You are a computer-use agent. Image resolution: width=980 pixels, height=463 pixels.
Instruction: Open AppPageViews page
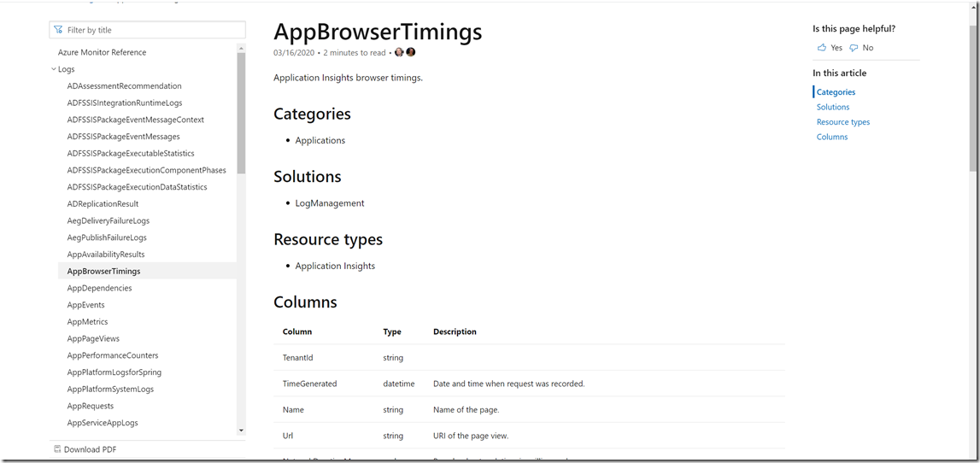[93, 339]
